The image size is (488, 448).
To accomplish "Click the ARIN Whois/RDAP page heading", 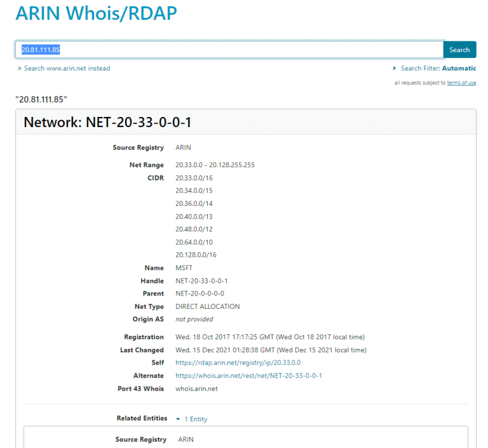I will point(95,13).
